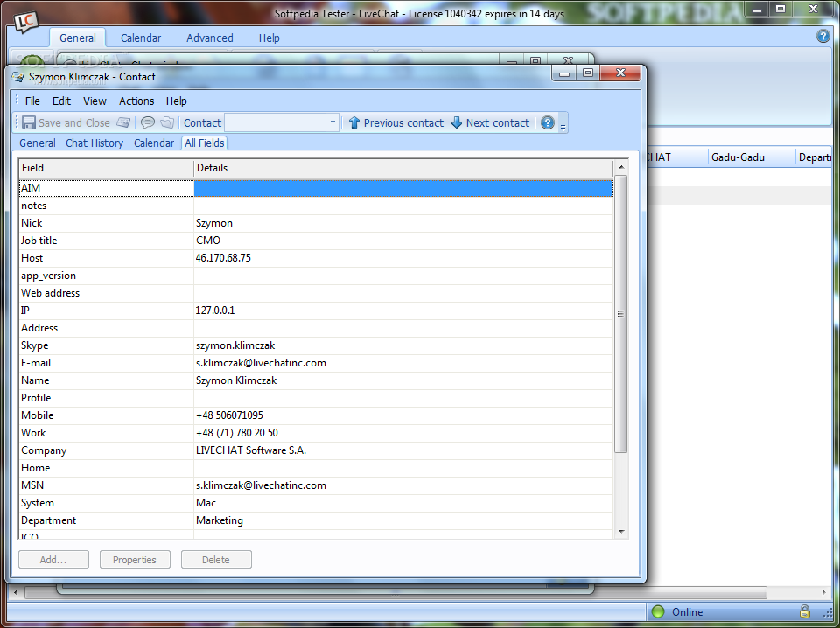This screenshot has width=840, height=628.
Task: Open the Contact combo box dropdown
Action: point(332,122)
